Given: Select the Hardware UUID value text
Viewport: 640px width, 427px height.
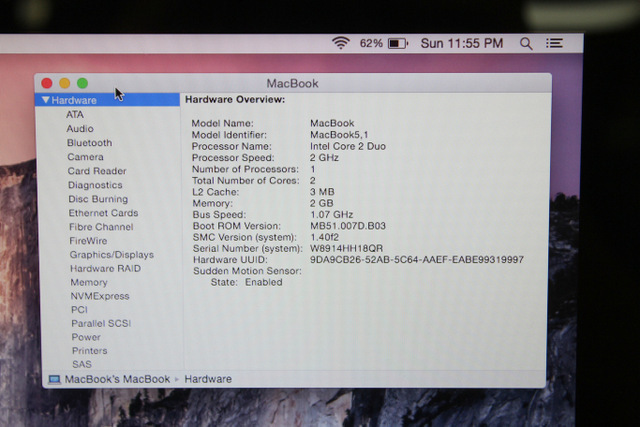Looking at the screenshot, I should (x=416, y=260).
